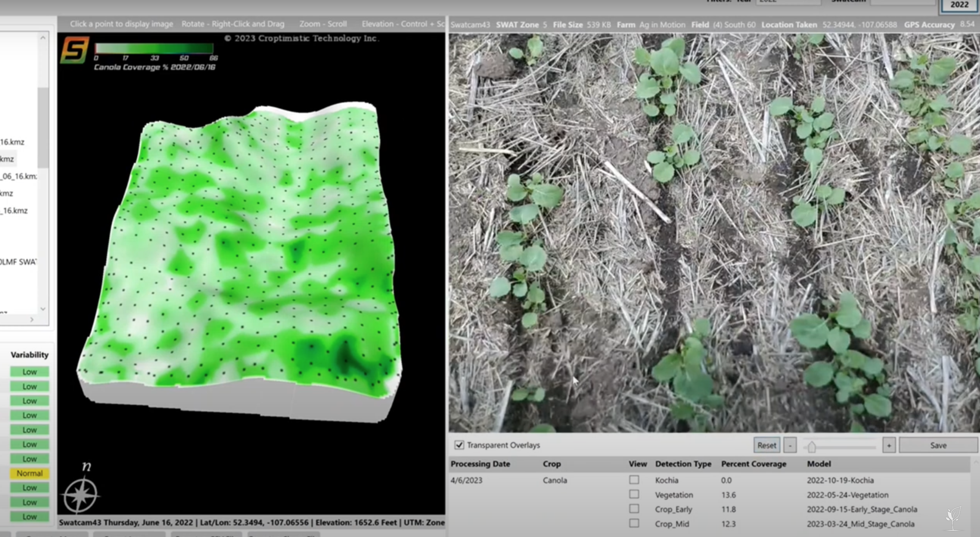Image resolution: width=980 pixels, height=537 pixels.
Task: Check the Crop_Early view checkbox
Action: [634, 508]
